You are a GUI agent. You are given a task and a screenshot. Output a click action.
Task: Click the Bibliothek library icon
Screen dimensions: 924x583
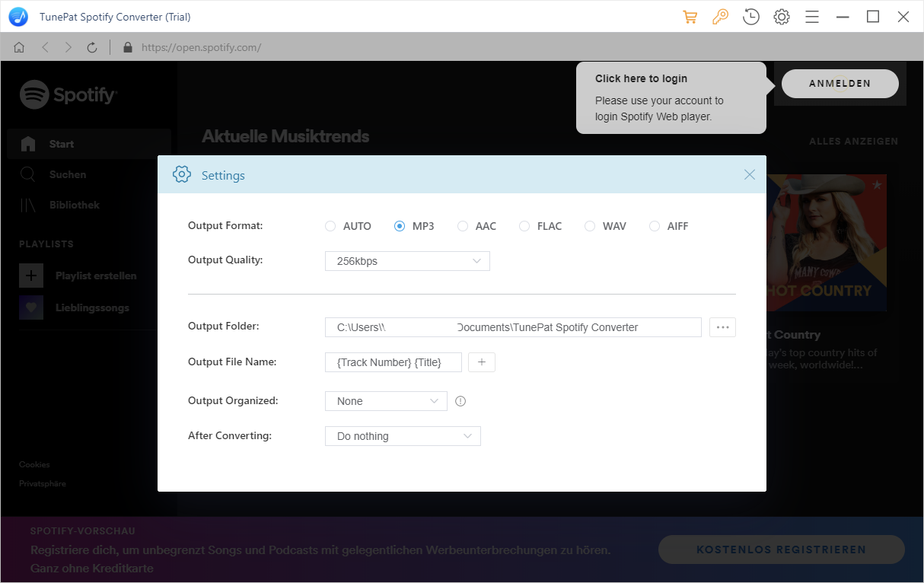coord(28,205)
